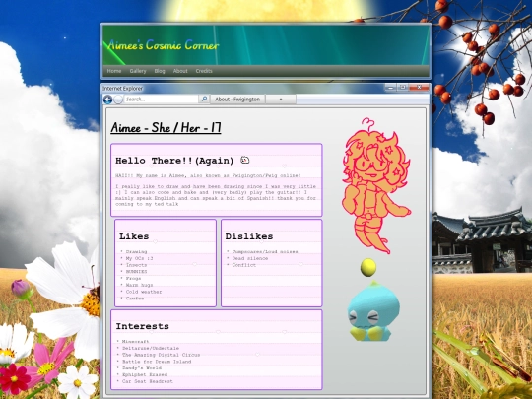532x399 pixels.
Task: Click the heading Aimee - She / Her - 17
Action: tap(166, 128)
